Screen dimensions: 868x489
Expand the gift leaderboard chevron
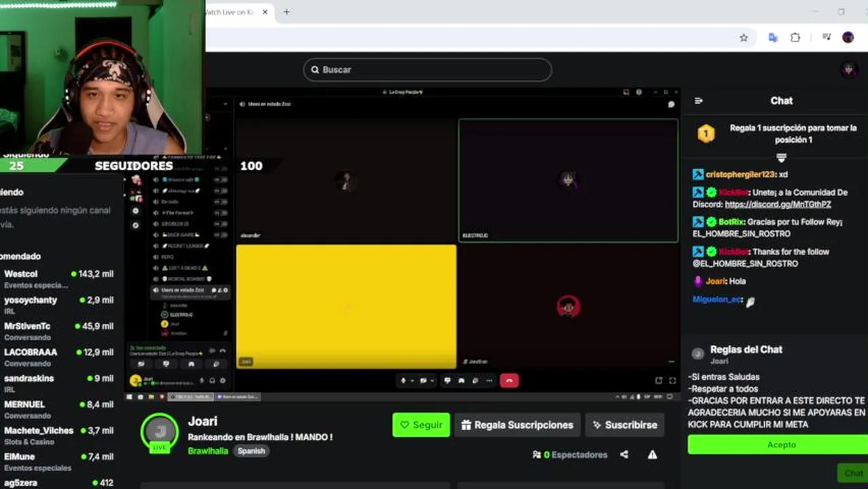781,158
